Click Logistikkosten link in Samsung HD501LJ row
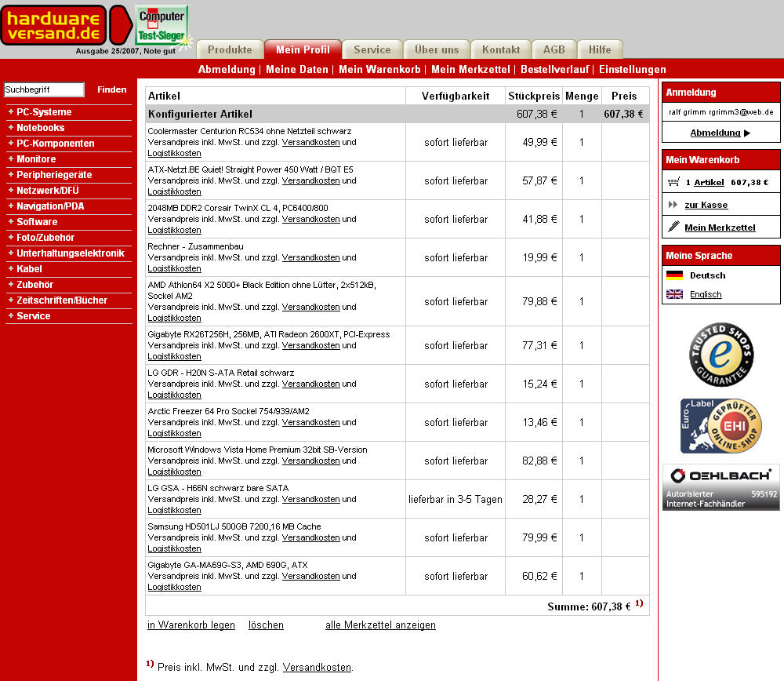The height and width of the screenshot is (681, 784). [175, 548]
